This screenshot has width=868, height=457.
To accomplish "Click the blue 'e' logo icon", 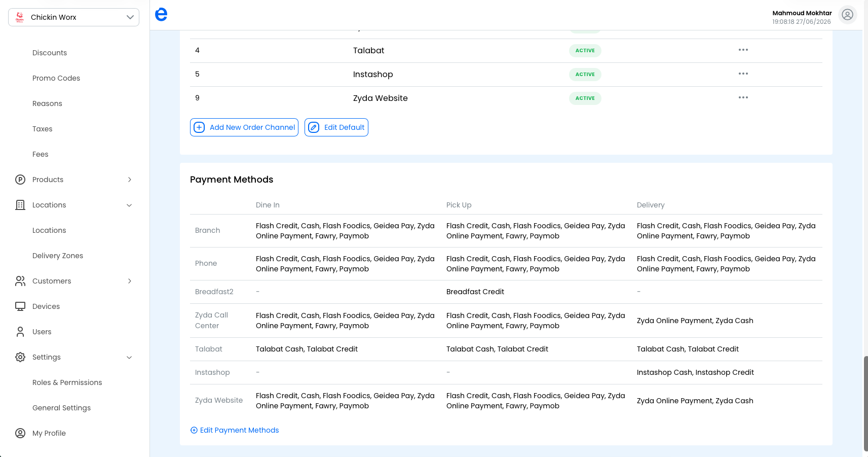I will (x=161, y=14).
